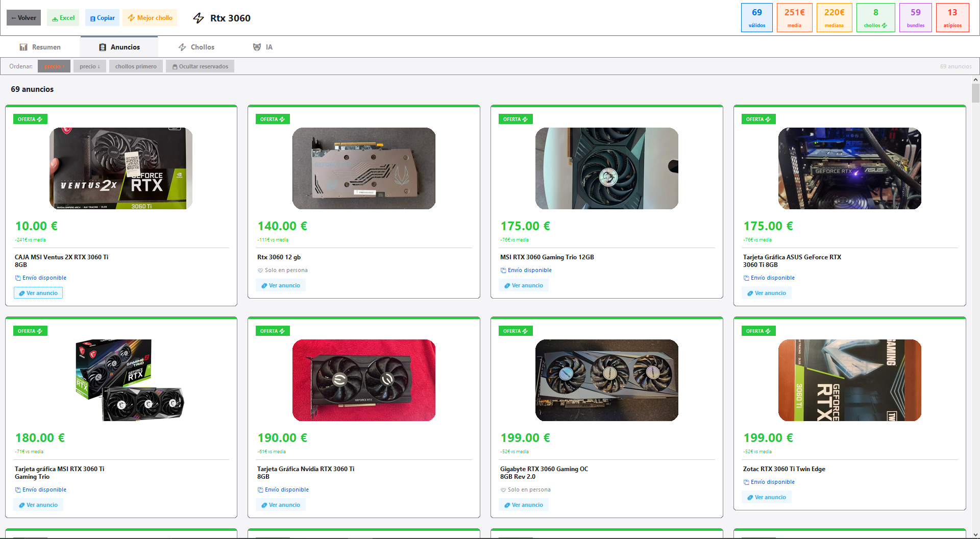This screenshot has width=980, height=539.
Task: Open photo of ASUS GeForce RTX 3060 Ti listing
Action: [x=850, y=168]
